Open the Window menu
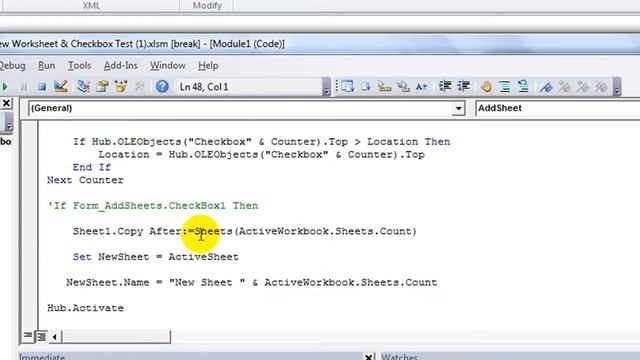The width and height of the screenshot is (640, 360). (x=168, y=66)
